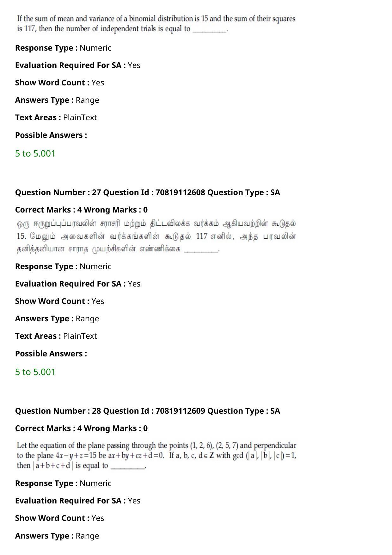Image resolution: width=392 pixels, height=555 pixels.
Task: Click the Question Number 27 heading
Action: 58,192
